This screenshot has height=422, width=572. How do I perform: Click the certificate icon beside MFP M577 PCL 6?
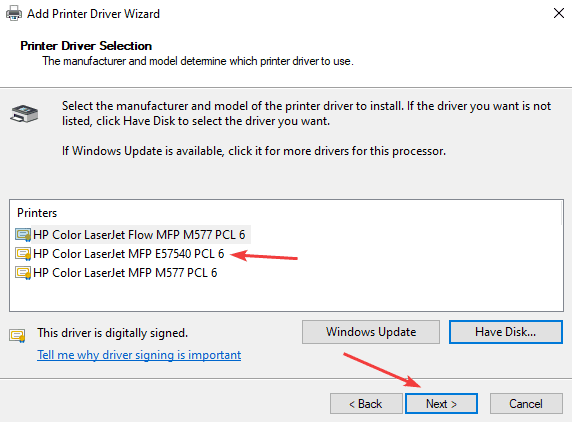(x=23, y=272)
